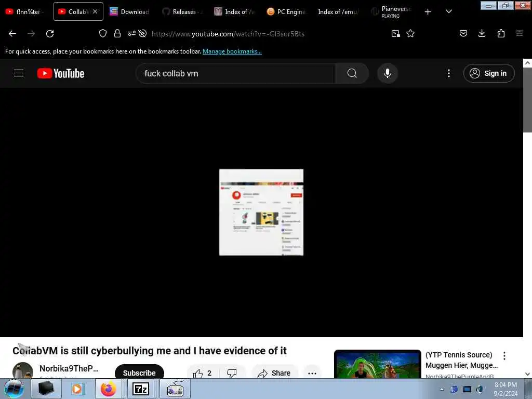Open the site permissions icon in address bar
This screenshot has width=532, height=399.
point(131,33)
